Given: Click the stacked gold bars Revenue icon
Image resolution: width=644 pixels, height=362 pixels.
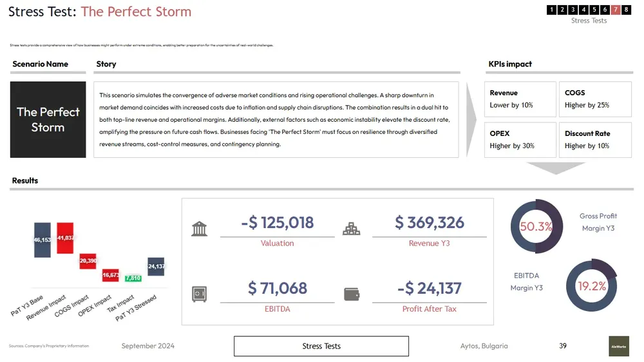Looking at the screenshot, I should pyautogui.click(x=351, y=228).
